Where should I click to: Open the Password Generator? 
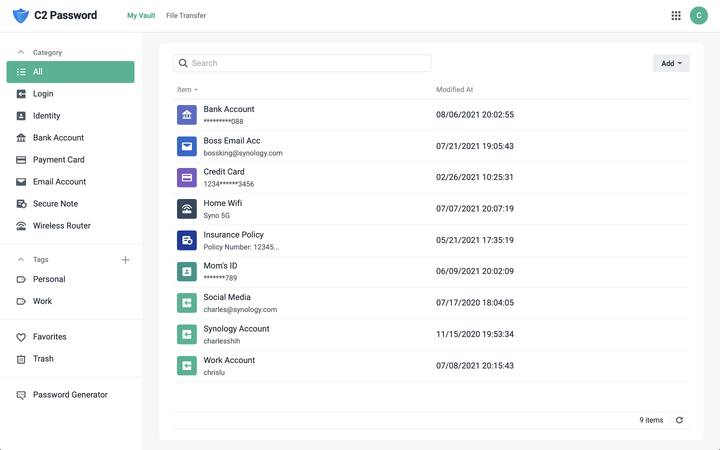tap(69, 395)
